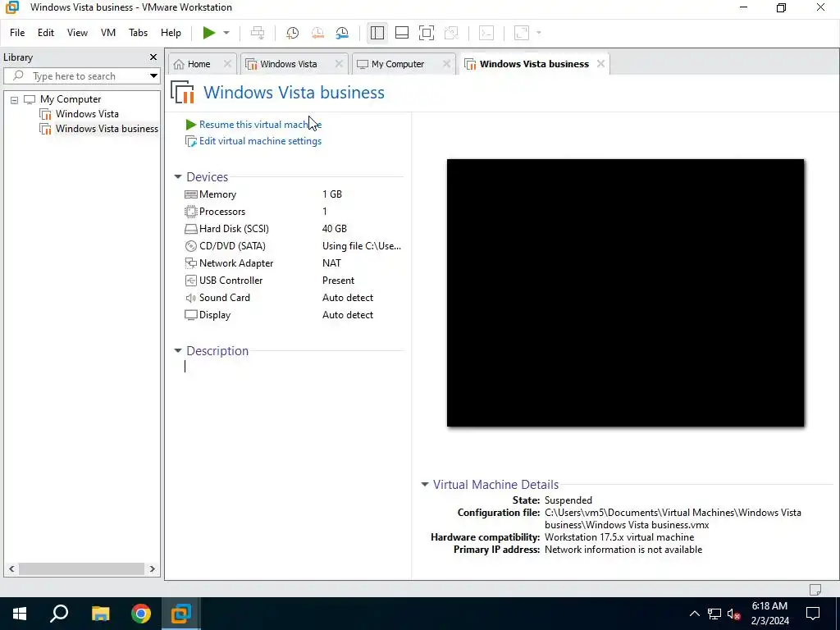This screenshot has width=840, height=630.
Task: Enter full screen mode icon
Action: point(427,33)
